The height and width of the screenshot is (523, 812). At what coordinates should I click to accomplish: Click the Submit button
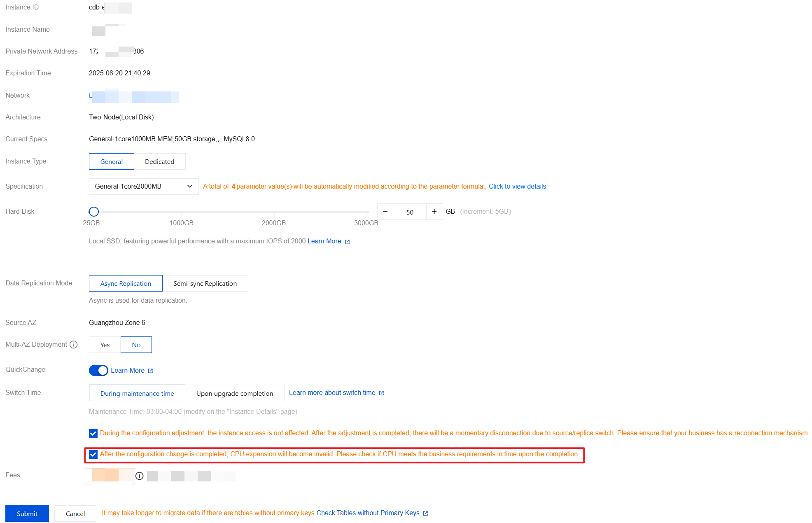pyautogui.click(x=27, y=514)
